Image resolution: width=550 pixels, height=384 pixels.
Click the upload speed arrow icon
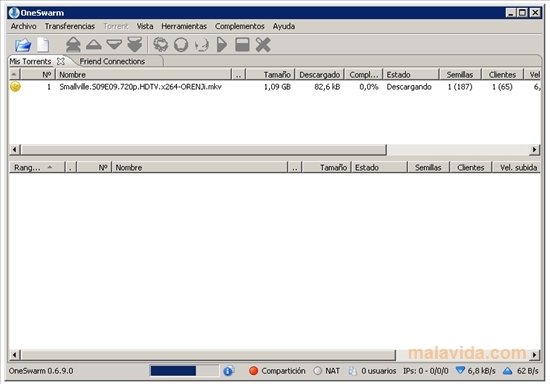[x=508, y=371]
